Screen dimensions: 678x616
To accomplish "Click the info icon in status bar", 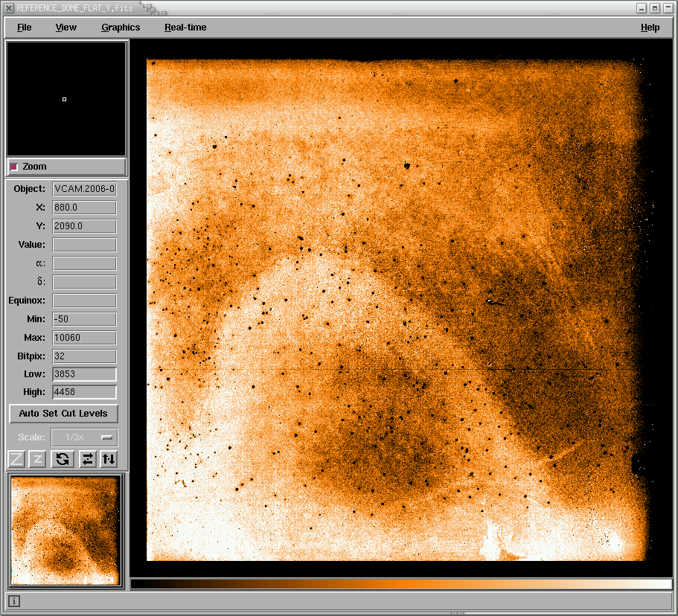I will click(14, 601).
